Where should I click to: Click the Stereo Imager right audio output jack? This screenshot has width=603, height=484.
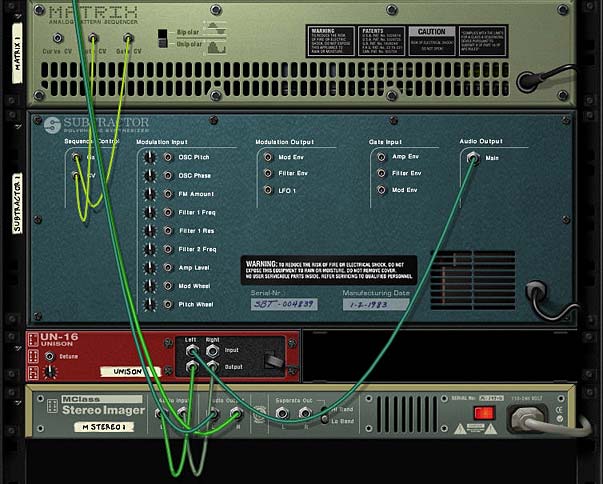[236, 414]
